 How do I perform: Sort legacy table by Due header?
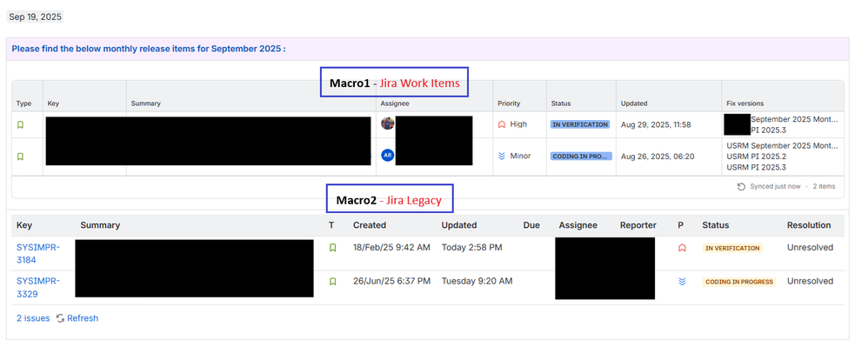click(x=531, y=225)
